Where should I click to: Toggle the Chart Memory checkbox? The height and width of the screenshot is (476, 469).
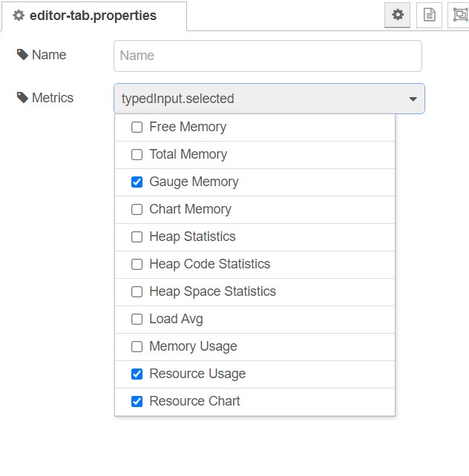point(137,209)
